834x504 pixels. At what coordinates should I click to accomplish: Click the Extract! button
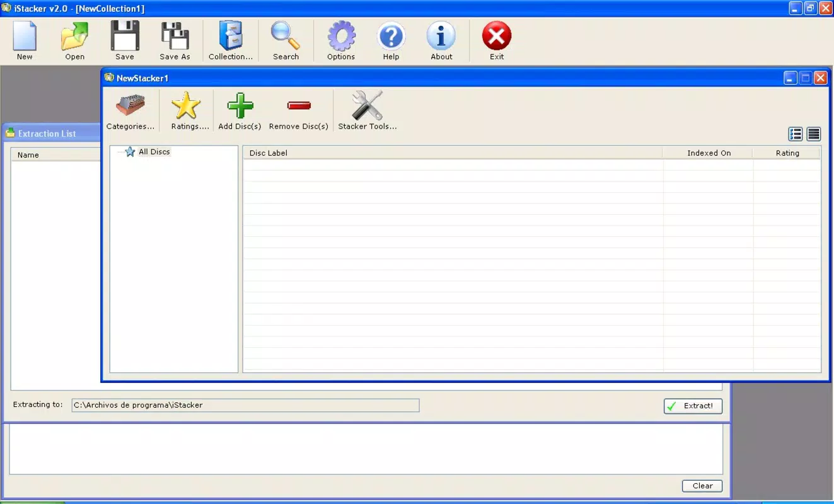point(693,406)
